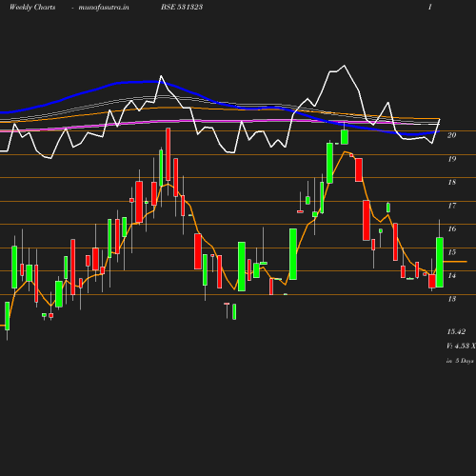The width and height of the screenshot is (476, 476).
Task: Select the price axis label "16"
Action: point(452,228)
